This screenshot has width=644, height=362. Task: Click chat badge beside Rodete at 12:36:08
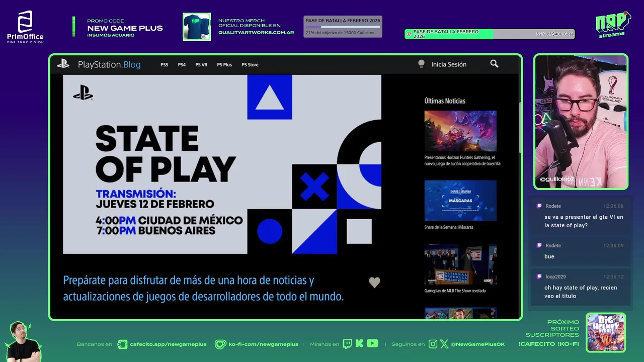click(x=539, y=206)
